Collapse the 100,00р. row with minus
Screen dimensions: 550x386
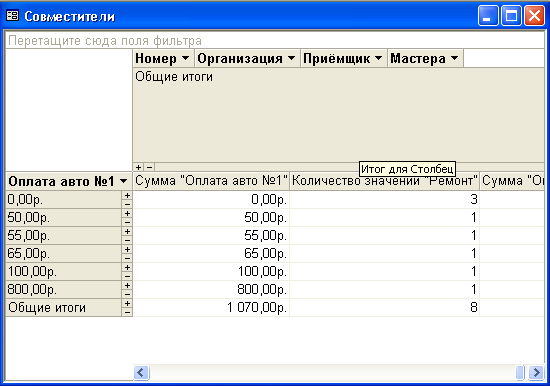(127, 276)
